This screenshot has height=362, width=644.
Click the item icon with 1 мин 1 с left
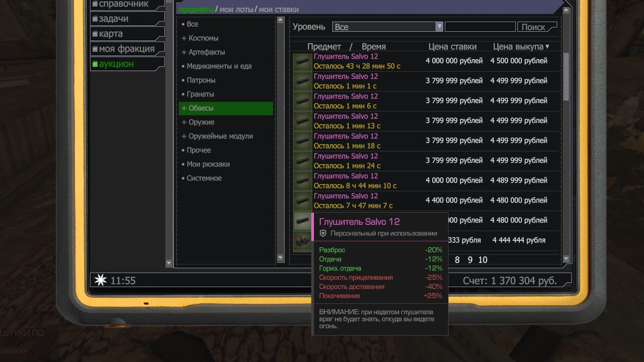pos(302,81)
